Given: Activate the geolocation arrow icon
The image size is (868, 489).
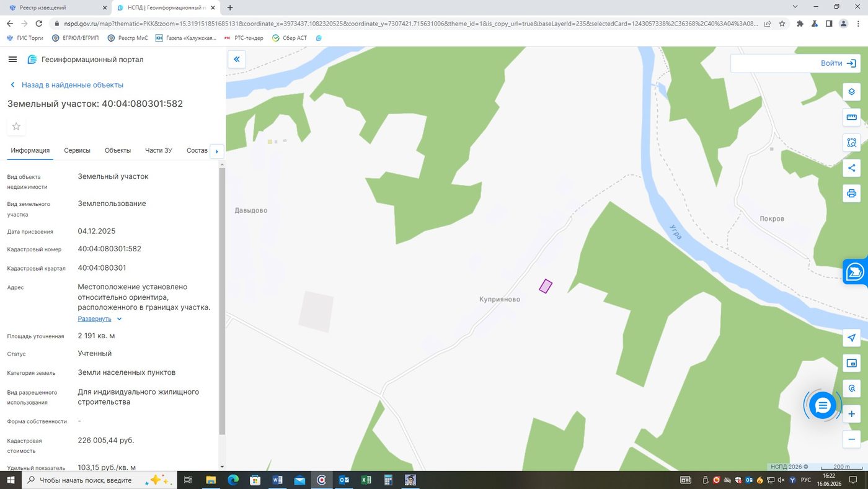Looking at the screenshot, I should click(x=851, y=338).
